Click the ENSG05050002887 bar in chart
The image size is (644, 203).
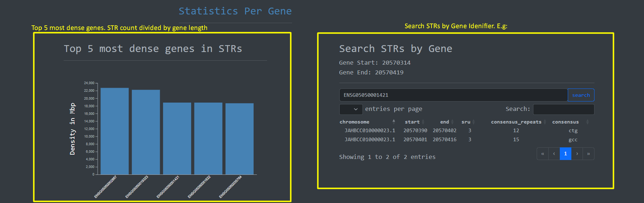(x=115, y=131)
